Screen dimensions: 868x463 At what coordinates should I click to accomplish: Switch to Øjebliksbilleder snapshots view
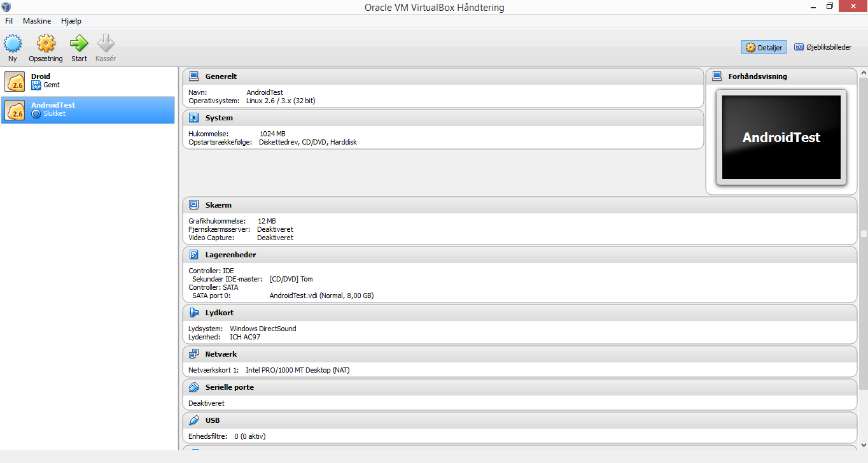[x=823, y=47]
